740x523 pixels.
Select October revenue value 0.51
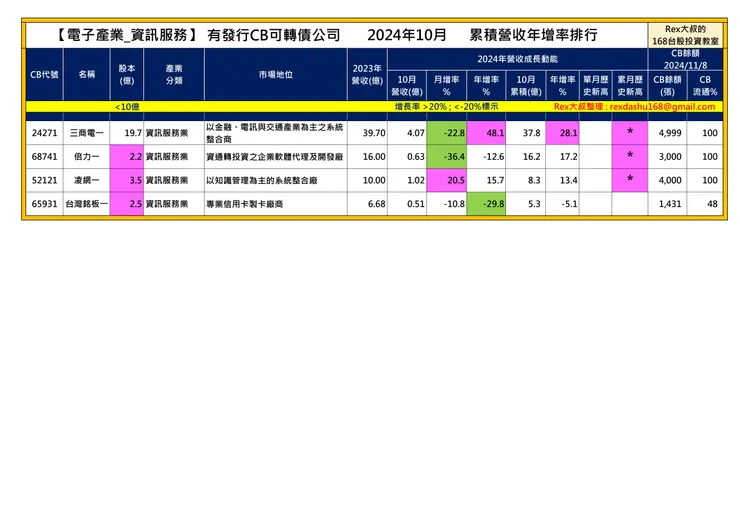(416, 204)
